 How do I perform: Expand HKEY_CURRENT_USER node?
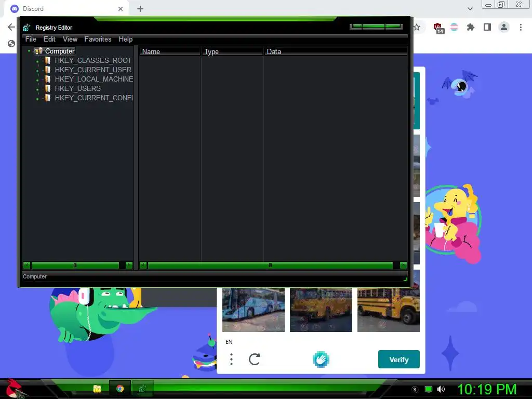tap(37, 71)
